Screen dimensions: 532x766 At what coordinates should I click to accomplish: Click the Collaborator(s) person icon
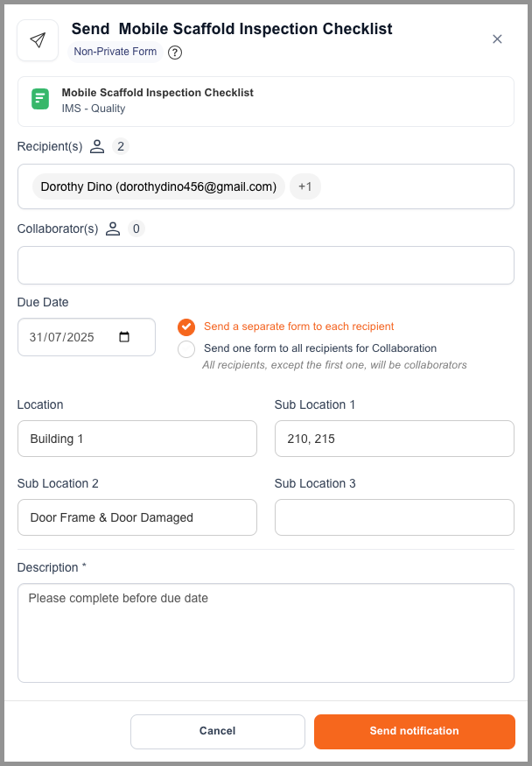[113, 228]
